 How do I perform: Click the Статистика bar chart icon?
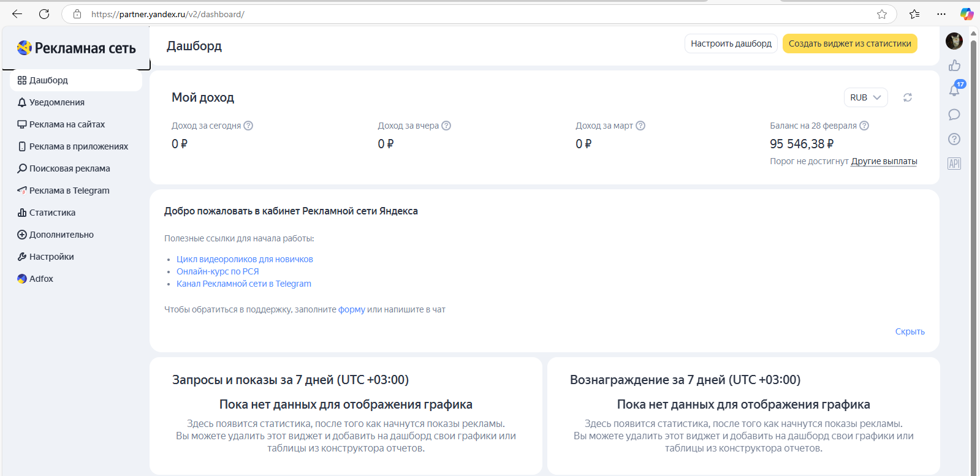point(22,213)
